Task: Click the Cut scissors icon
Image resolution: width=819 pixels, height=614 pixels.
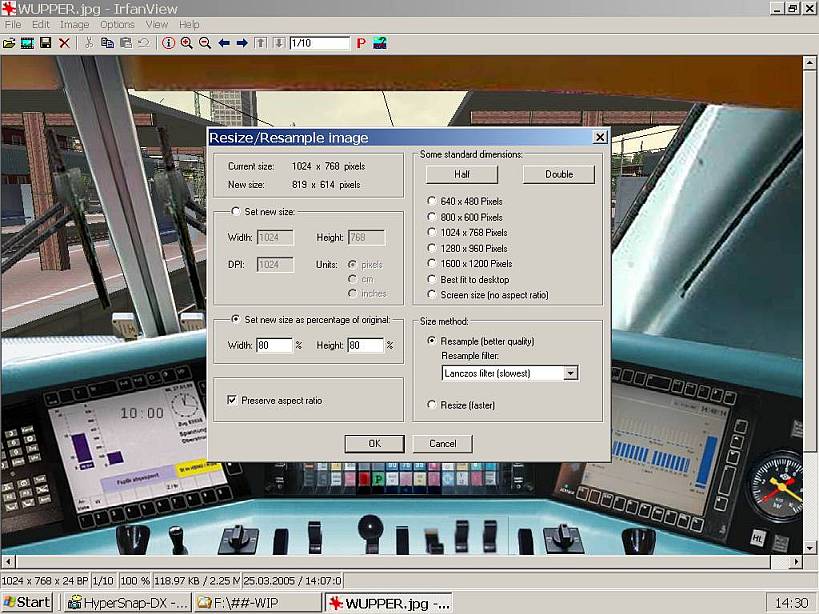Action: pos(89,43)
